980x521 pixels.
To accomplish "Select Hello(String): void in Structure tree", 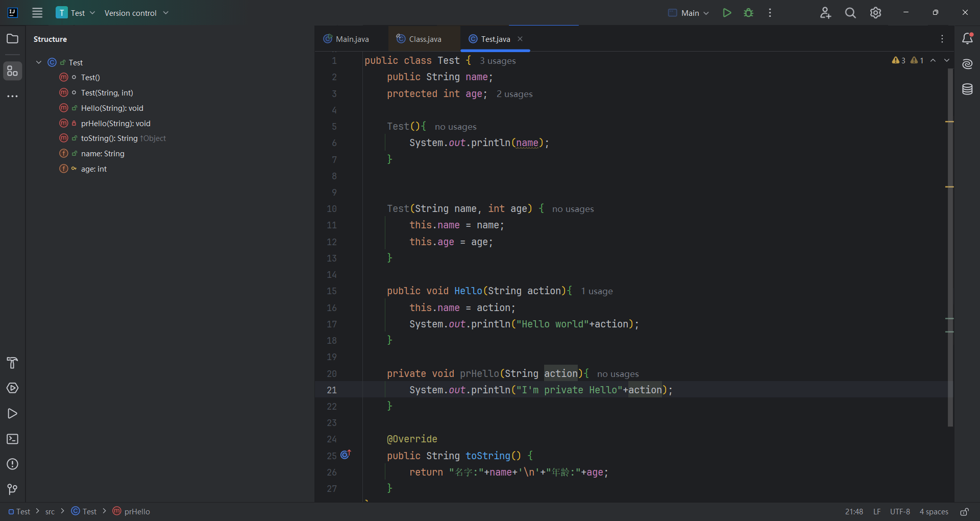I will pos(112,108).
